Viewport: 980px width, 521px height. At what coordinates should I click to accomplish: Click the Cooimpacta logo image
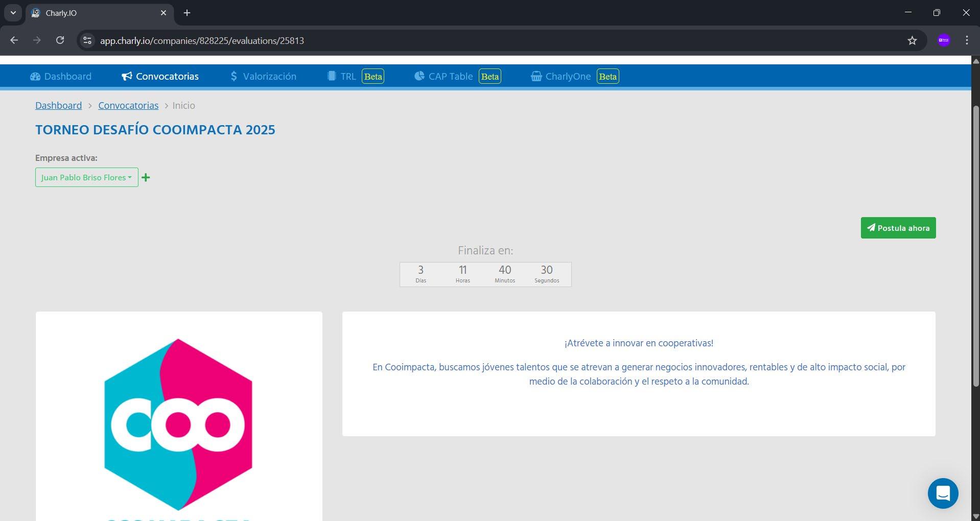point(178,424)
